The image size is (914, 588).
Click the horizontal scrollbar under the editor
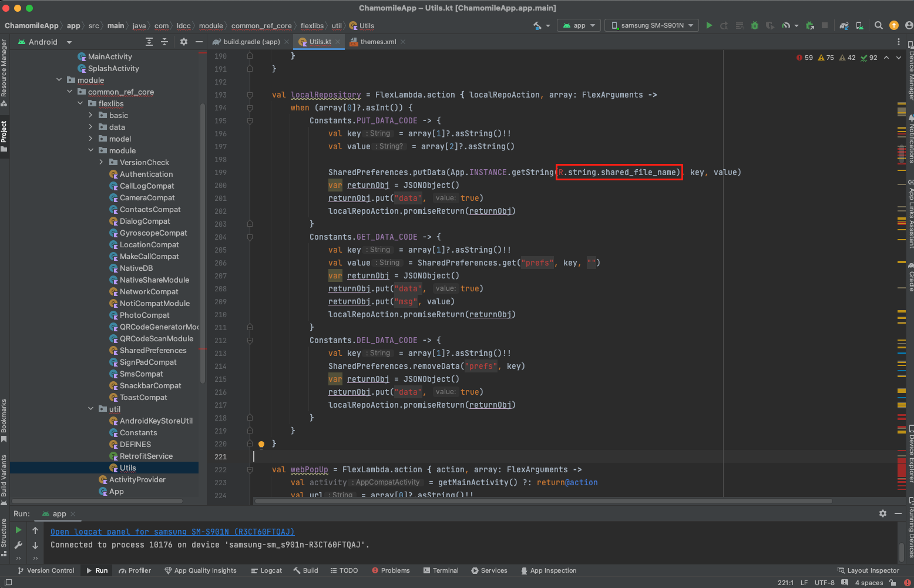543,501
